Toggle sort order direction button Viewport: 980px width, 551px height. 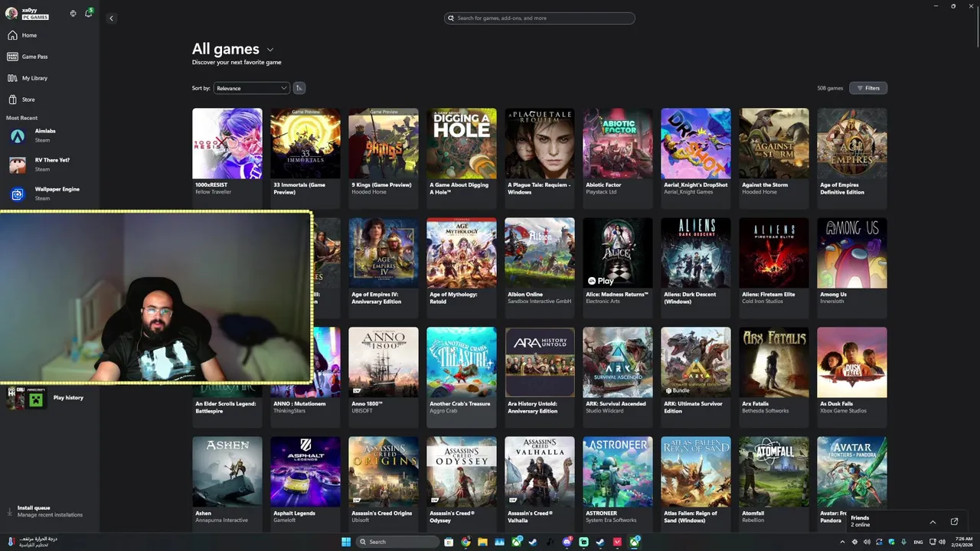(x=299, y=88)
